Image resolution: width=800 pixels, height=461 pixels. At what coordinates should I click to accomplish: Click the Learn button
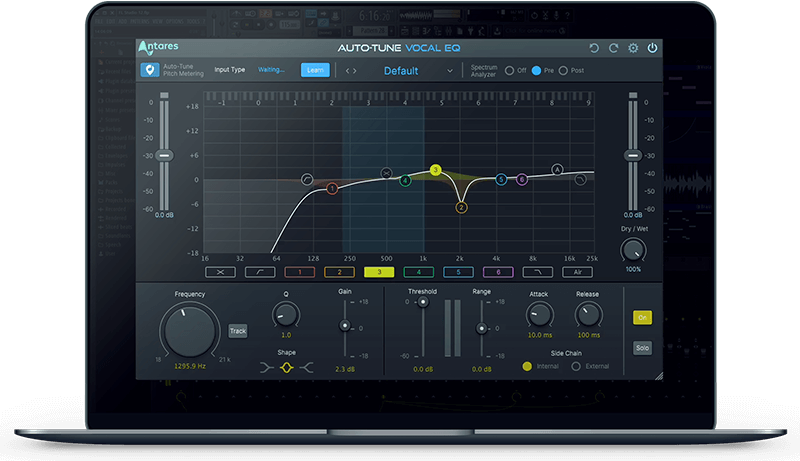click(x=315, y=70)
